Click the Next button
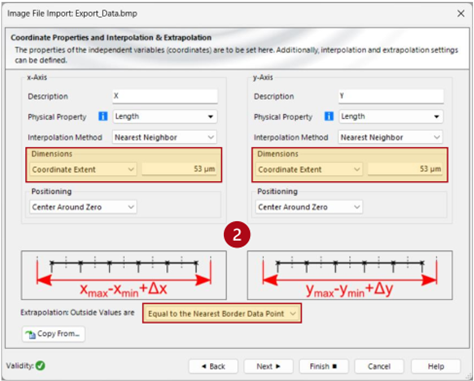 tap(268, 366)
